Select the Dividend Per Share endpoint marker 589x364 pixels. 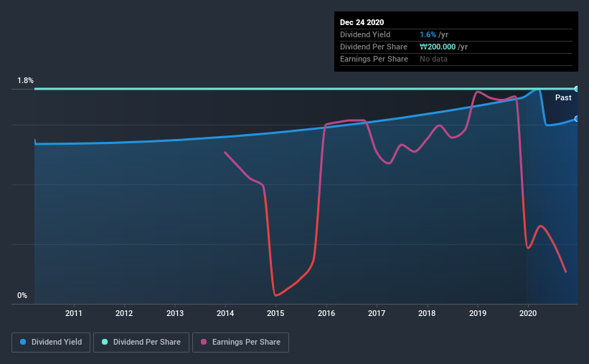tap(576, 89)
